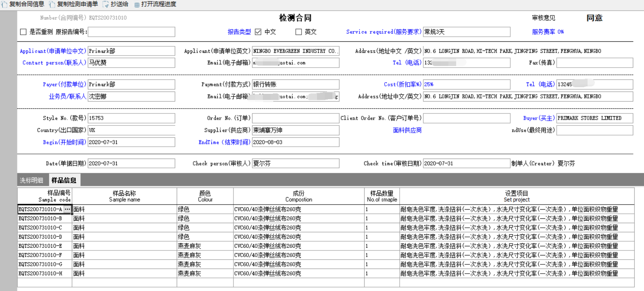Click the Cost(折扣率%) link

coord(403,84)
